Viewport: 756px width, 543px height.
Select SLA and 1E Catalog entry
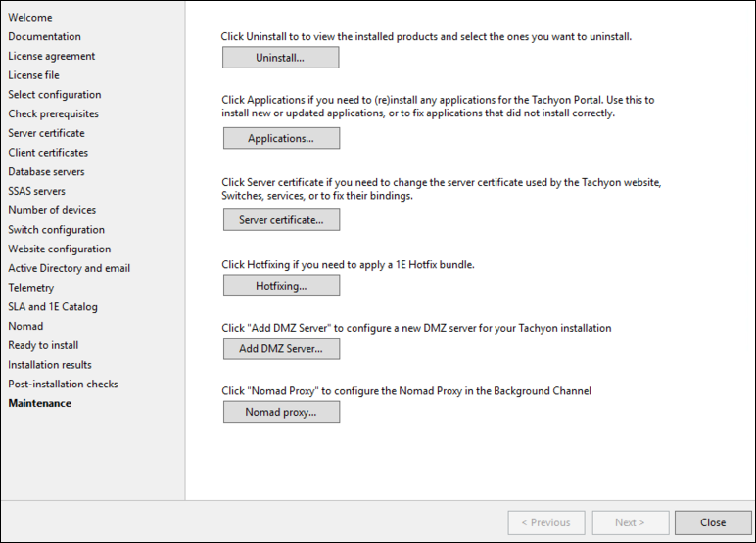[53, 307]
